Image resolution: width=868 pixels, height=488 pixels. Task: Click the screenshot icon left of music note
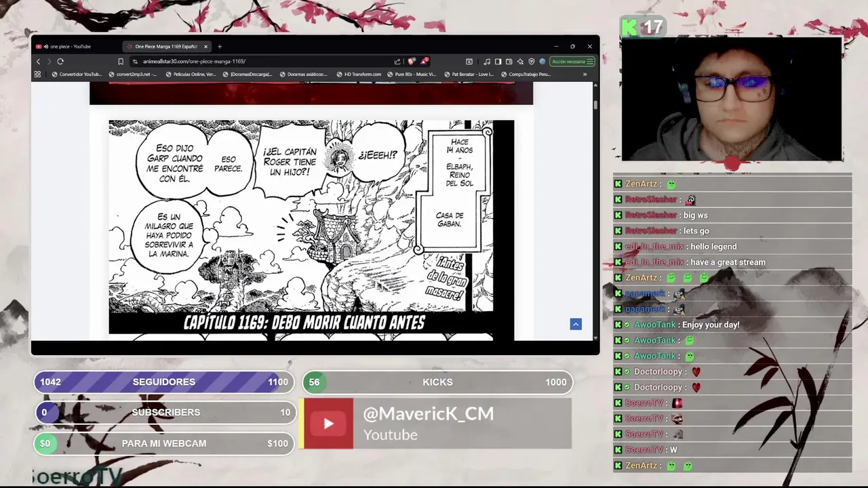tap(469, 62)
